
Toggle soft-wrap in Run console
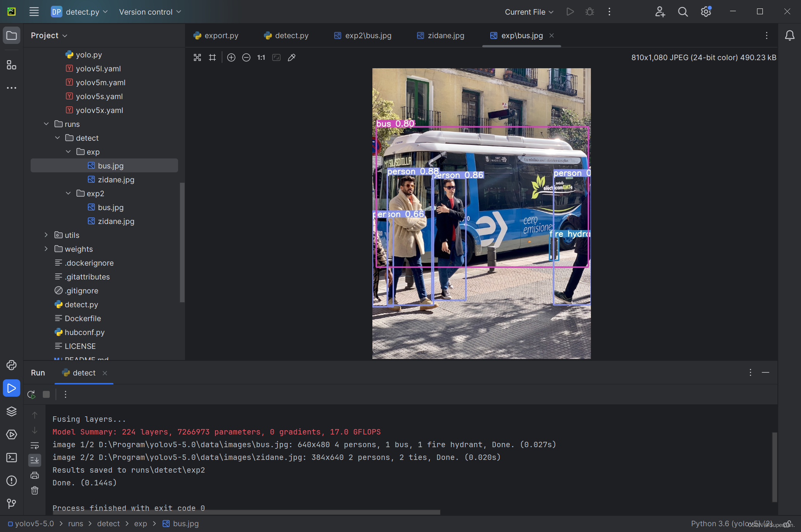pyautogui.click(x=35, y=446)
